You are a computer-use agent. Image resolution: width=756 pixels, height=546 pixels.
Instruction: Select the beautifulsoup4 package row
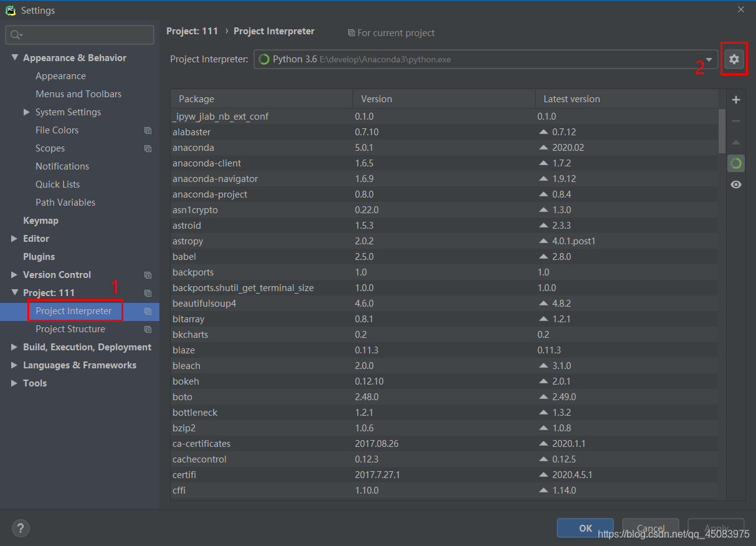(444, 304)
